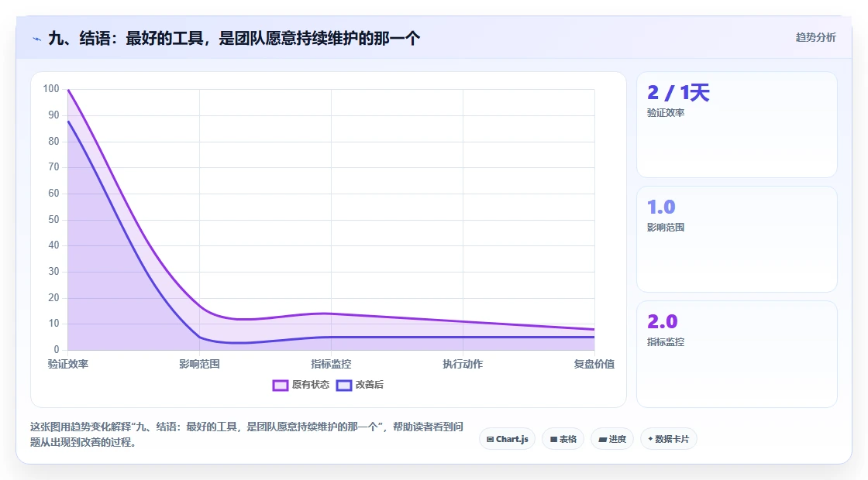This screenshot has width=868, height=480.
Task: Click the 复盘价值 x-axis label
Action: pos(594,364)
